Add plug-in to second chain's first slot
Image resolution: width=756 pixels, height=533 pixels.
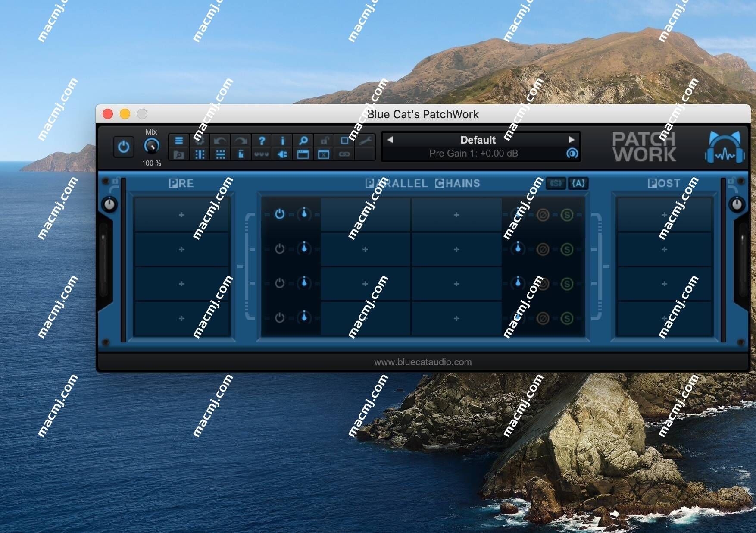click(x=365, y=249)
